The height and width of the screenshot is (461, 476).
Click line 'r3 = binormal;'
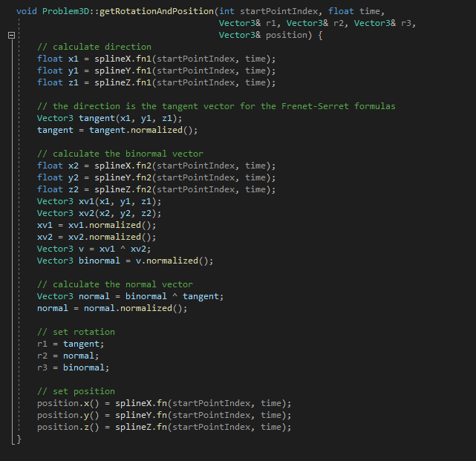click(x=74, y=367)
